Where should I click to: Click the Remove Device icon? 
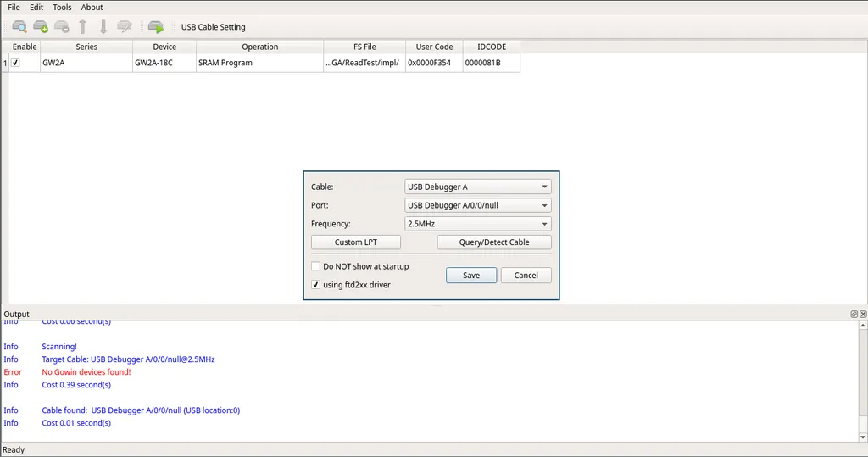tap(61, 26)
